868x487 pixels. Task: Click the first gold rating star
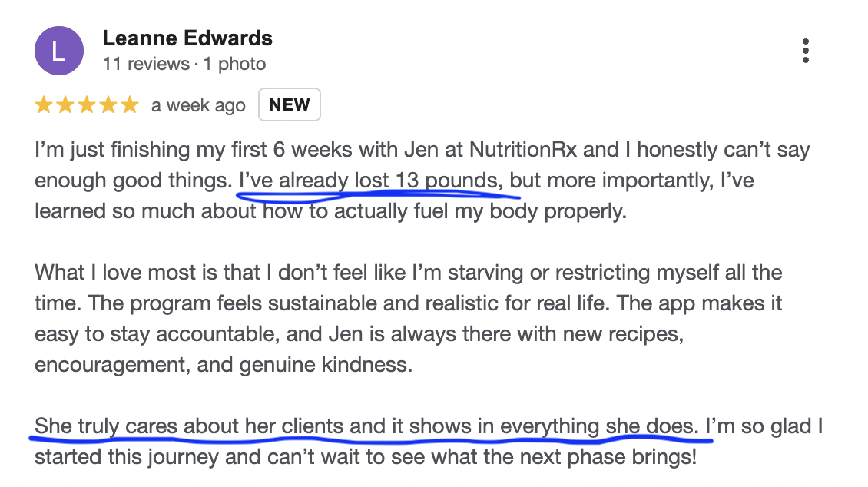43,104
